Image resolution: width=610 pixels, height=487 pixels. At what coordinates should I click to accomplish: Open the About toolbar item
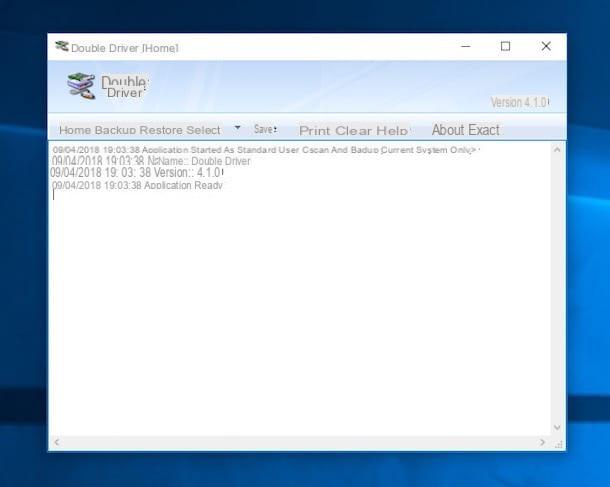coord(448,130)
